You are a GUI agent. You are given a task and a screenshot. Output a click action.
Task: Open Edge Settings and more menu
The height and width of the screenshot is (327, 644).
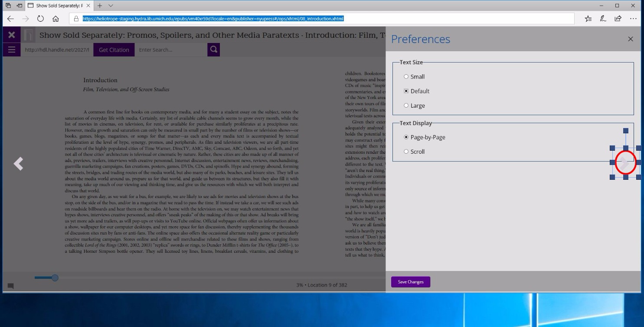coord(633,19)
